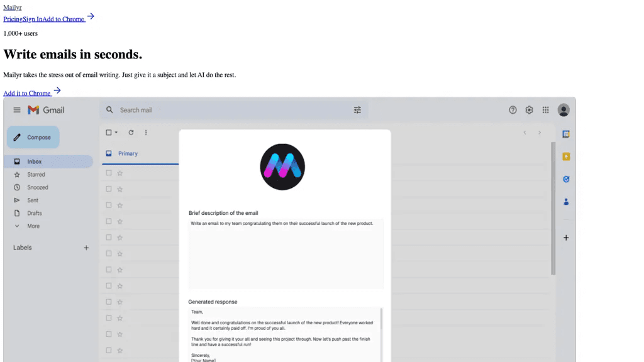Open the three-dot more actions menu

146,133
